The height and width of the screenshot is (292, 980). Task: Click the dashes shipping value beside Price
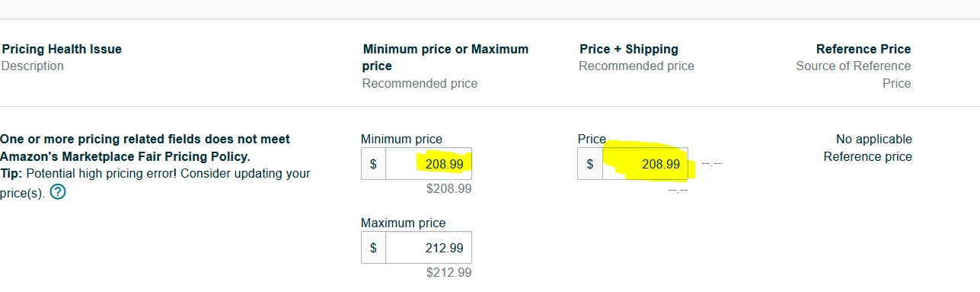pyautogui.click(x=711, y=164)
